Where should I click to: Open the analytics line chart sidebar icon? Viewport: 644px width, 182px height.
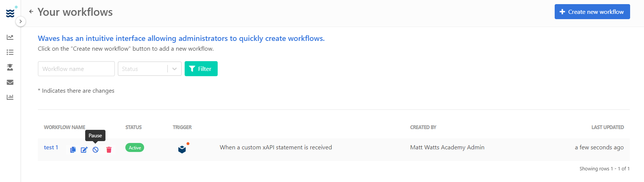pos(10,37)
